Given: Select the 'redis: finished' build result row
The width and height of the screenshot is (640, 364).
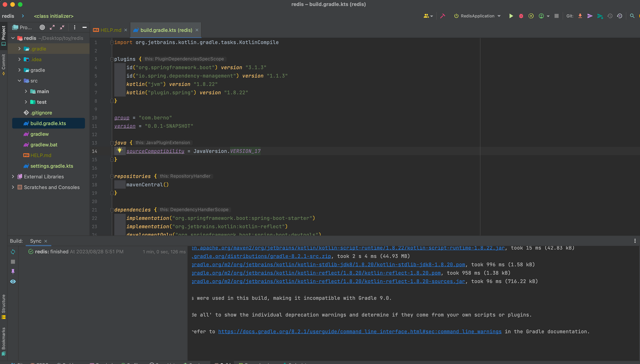Looking at the screenshot, I should click(x=107, y=252).
